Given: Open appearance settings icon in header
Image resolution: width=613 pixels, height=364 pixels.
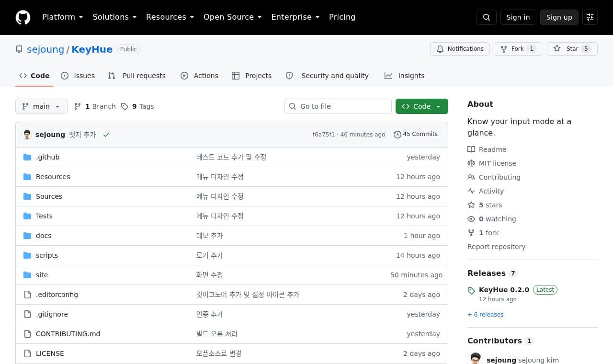Looking at the screenshot, I should [x=590, y=17].
